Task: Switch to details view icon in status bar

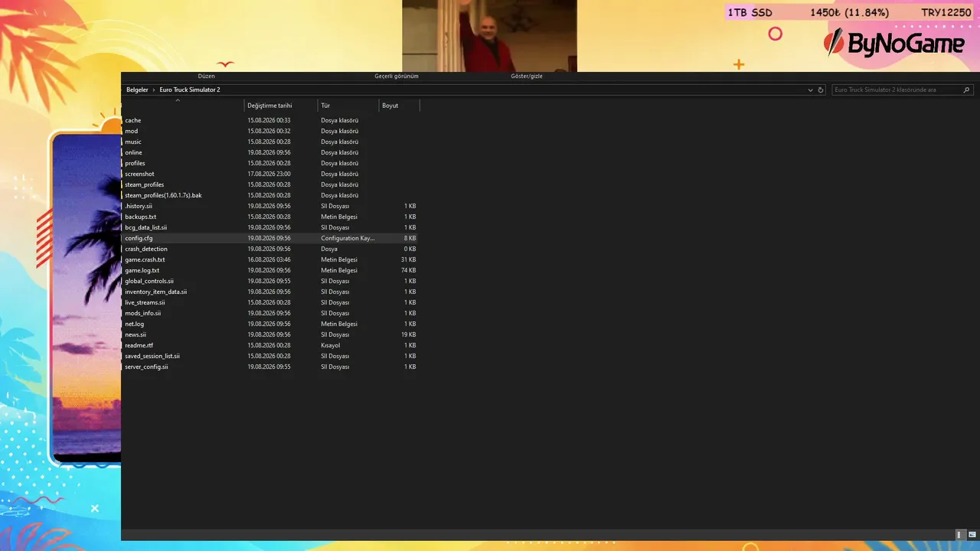Action: pyautogui.click(x=959, y=535)
